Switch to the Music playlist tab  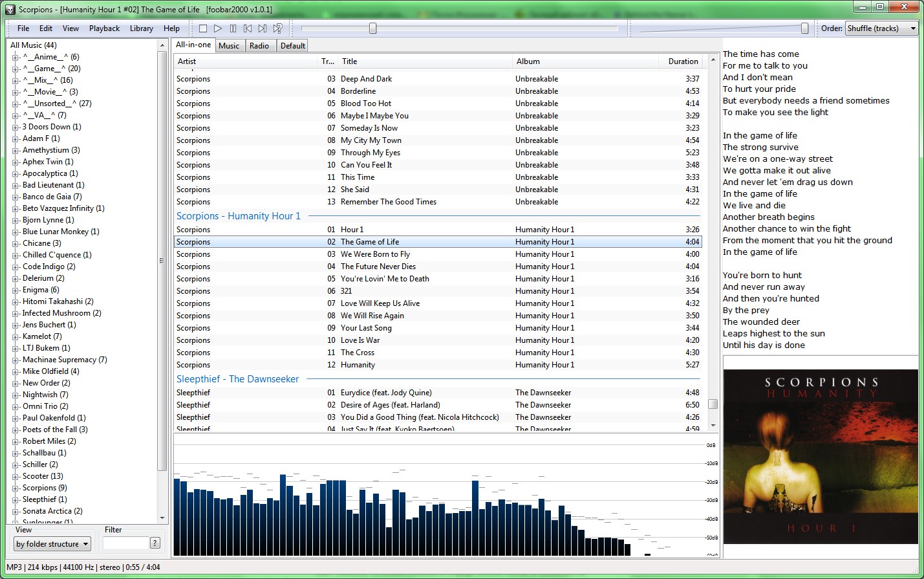click(229, 46)
